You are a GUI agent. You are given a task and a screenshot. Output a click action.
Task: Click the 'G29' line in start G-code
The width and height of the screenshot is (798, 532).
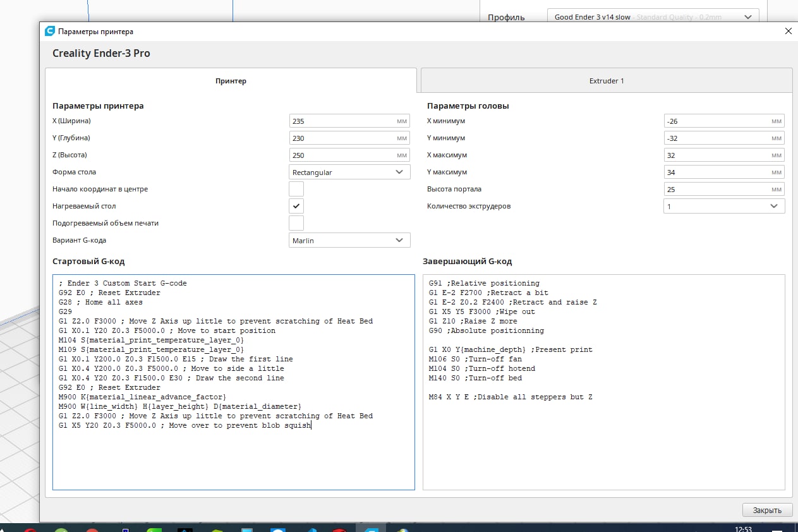pos(65,311)
